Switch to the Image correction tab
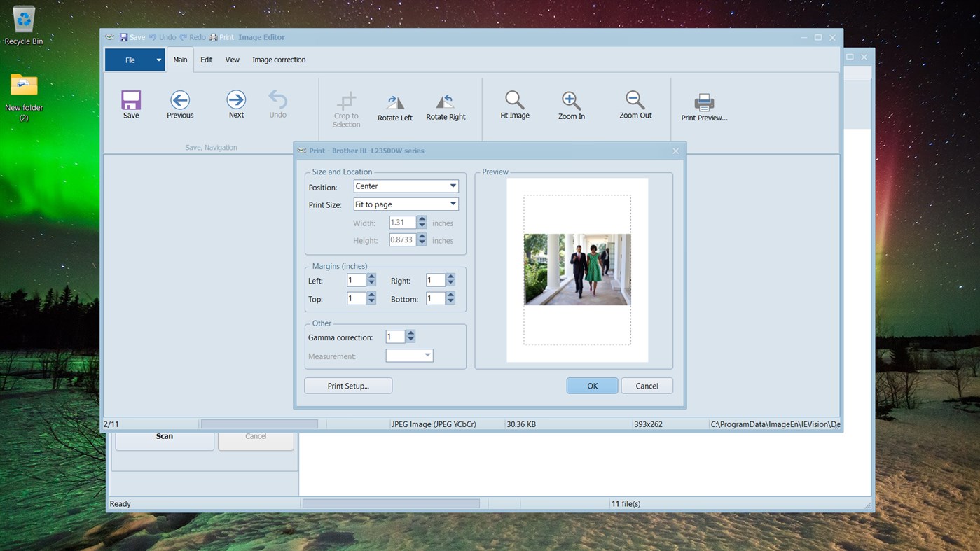The image size is (980, 551). click(x=279, y=60)
